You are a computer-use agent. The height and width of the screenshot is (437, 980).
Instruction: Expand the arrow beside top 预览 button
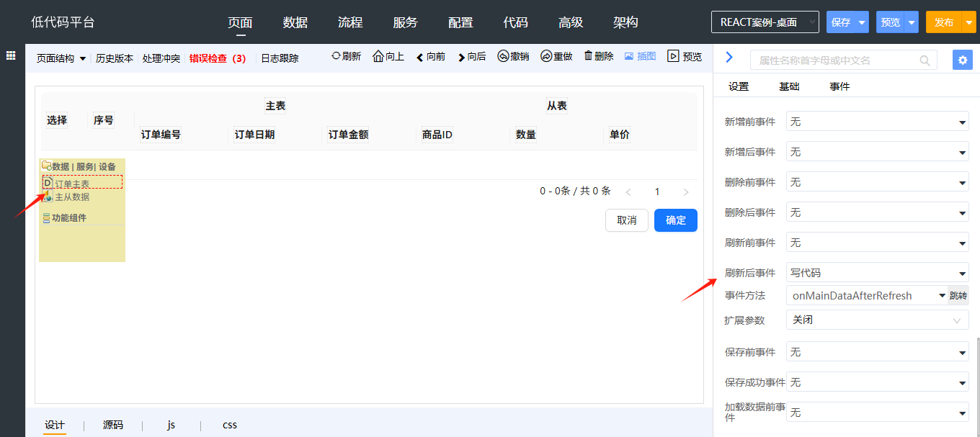tap(912, 22)
